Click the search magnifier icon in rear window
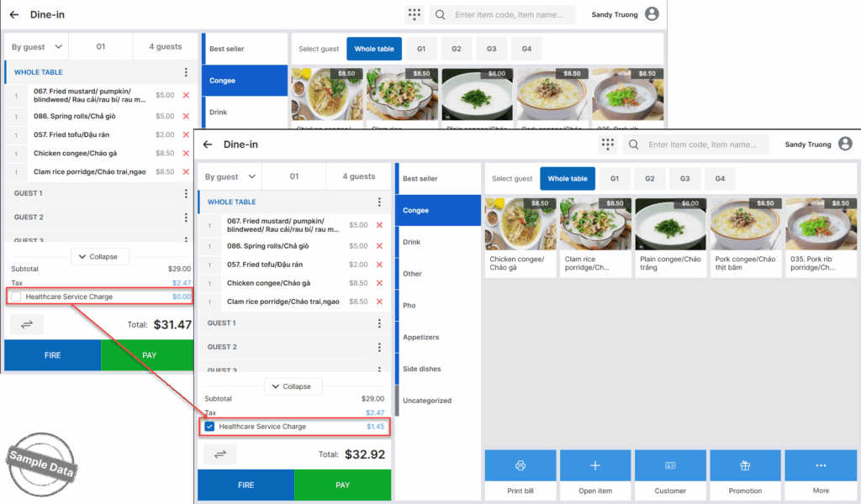861x504 pixels. (x=441, y=15)
